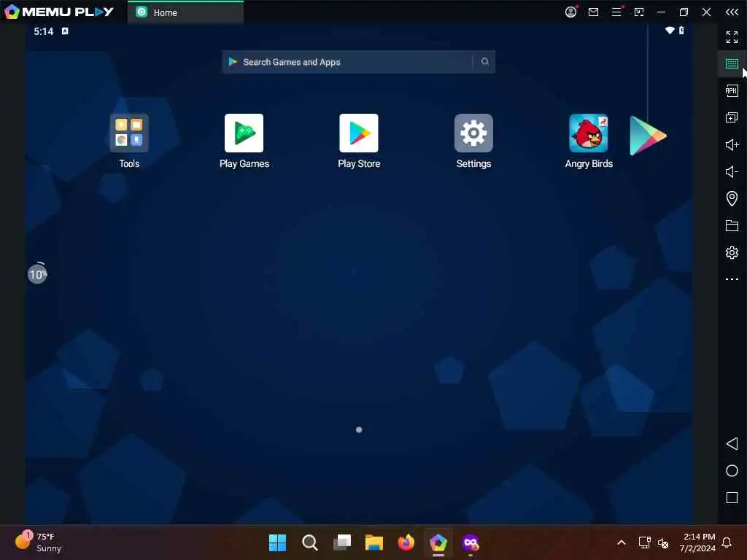Click the purple infinity app in taskbar
The width and height of the screenshot is (747, 560).
(x=471, y=542)
